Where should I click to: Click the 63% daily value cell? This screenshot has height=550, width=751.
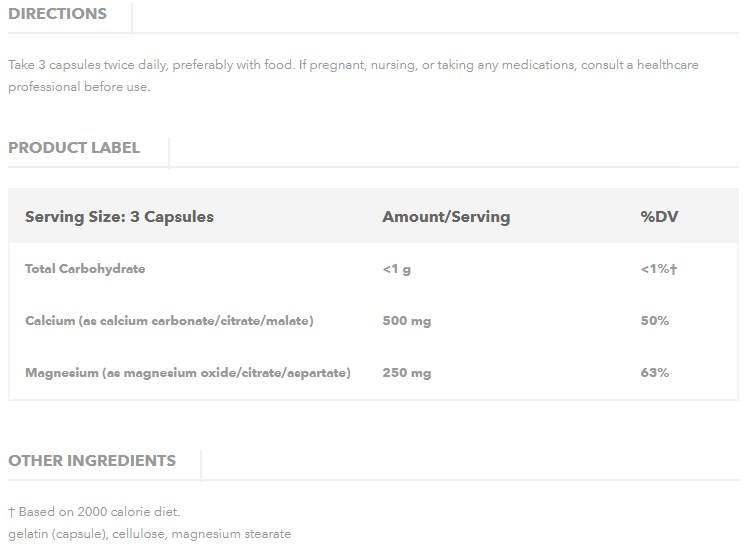click(x=655, y=373)
